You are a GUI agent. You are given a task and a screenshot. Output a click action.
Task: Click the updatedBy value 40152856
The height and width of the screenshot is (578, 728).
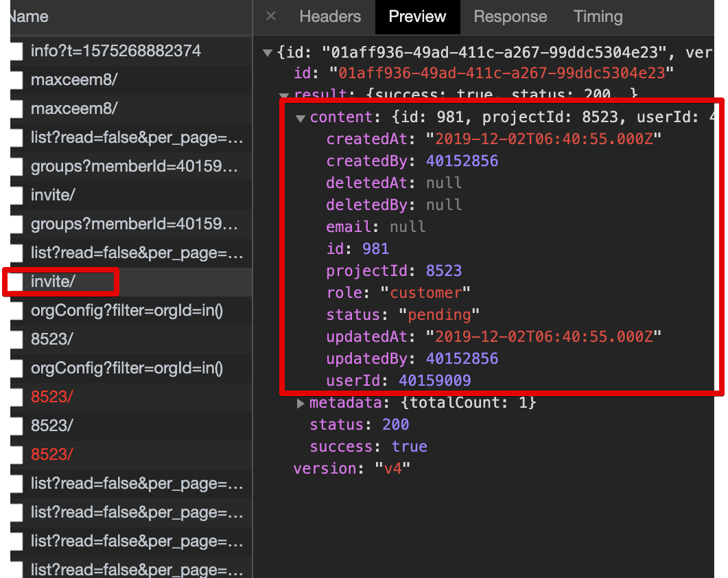[462, 358]
